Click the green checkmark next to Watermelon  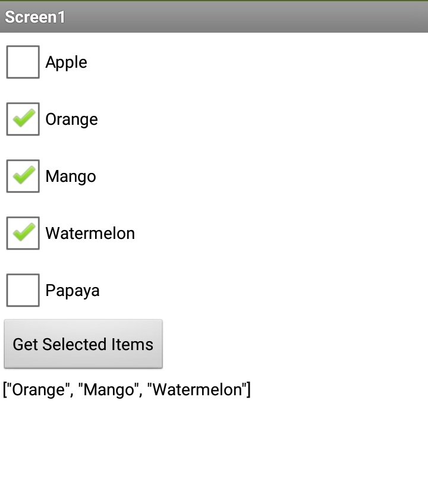22,233
